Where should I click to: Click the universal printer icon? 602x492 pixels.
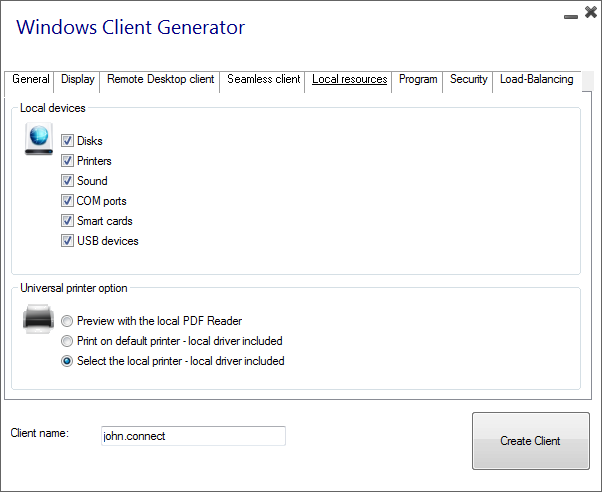38,319
